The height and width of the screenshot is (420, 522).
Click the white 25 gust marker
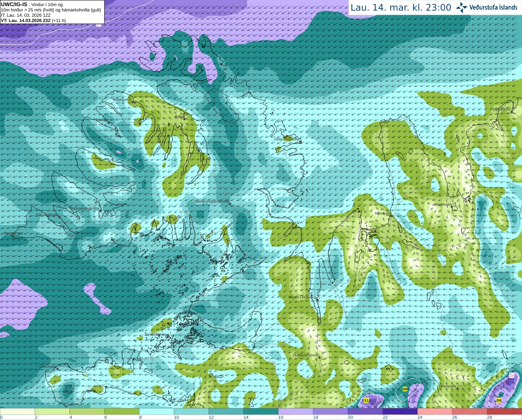[x=512, y=375]
